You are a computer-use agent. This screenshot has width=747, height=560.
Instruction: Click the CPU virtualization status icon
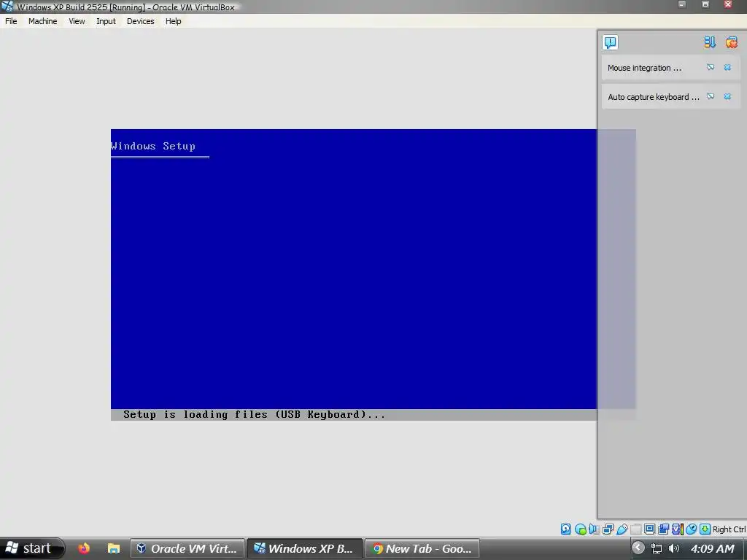(x=678, y=529)
